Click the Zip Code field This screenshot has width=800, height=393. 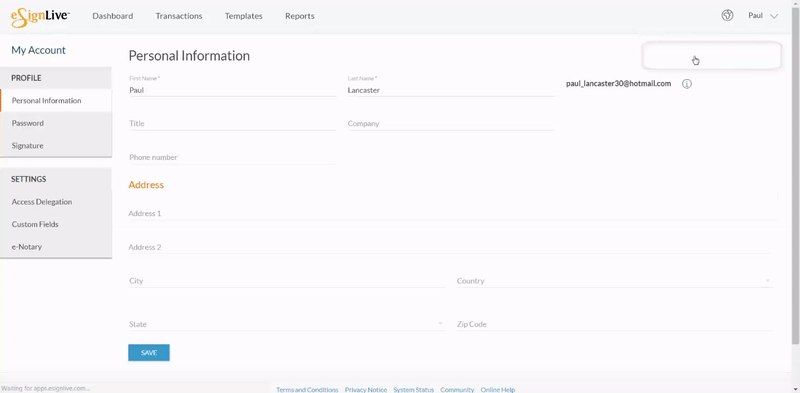click(614, 324)
